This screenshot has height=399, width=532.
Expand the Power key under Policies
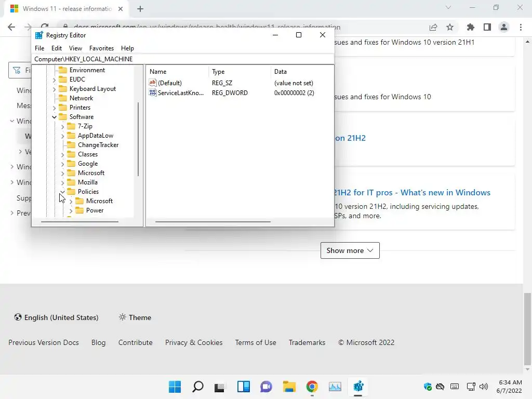coord(71,211)
